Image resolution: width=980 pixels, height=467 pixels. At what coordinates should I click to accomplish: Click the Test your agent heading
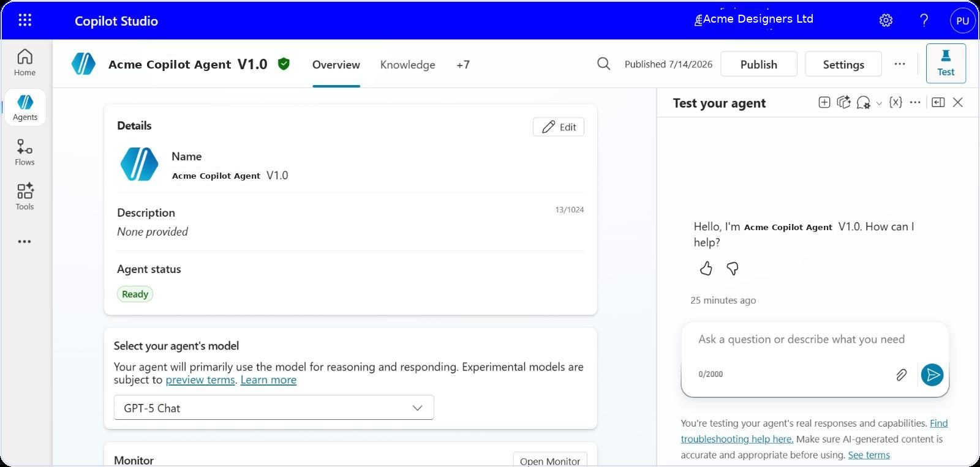[719, 103]
